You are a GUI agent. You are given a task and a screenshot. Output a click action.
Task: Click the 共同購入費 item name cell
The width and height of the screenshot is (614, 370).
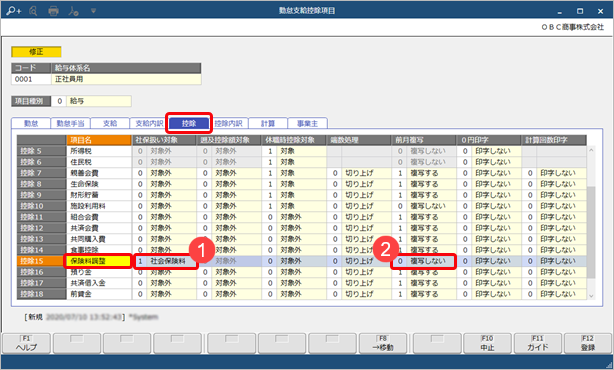click(99, 239)
